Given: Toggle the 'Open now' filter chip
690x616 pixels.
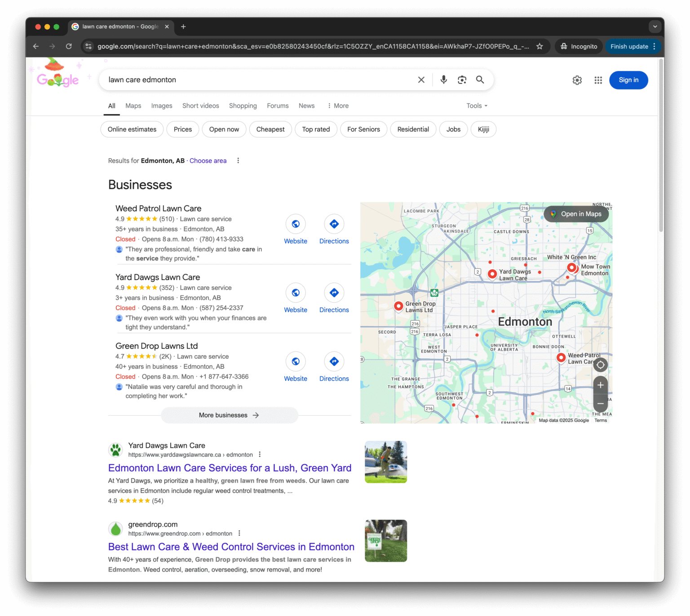Looking at the screenshot, I should [224, 129].
